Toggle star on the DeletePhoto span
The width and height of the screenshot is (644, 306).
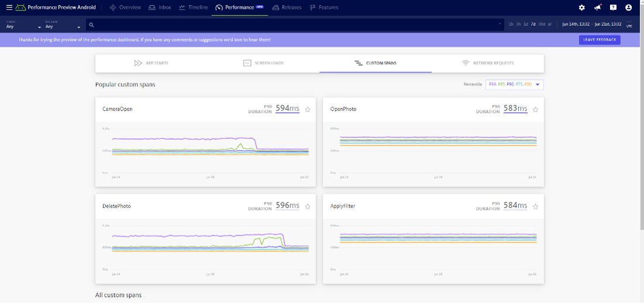point(307,206)
